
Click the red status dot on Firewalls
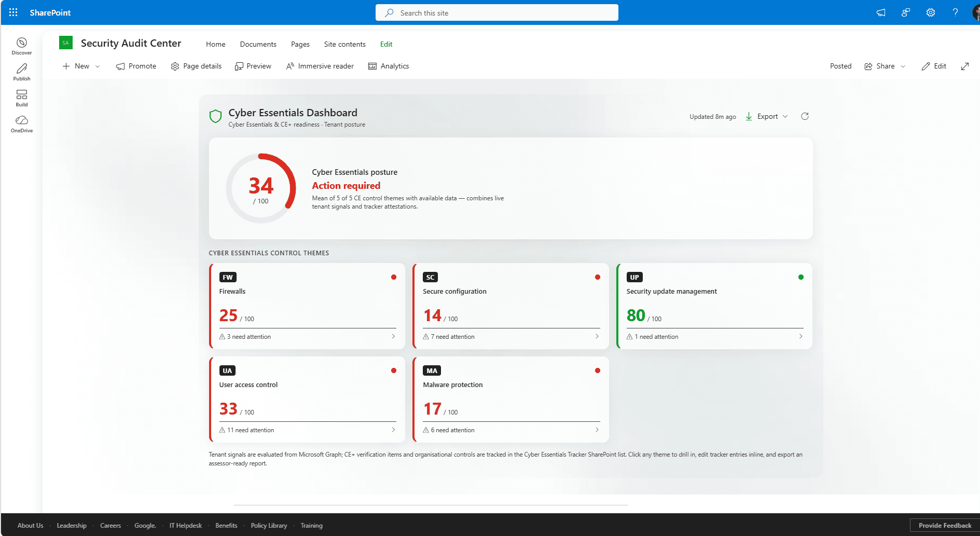coord(394,277)
